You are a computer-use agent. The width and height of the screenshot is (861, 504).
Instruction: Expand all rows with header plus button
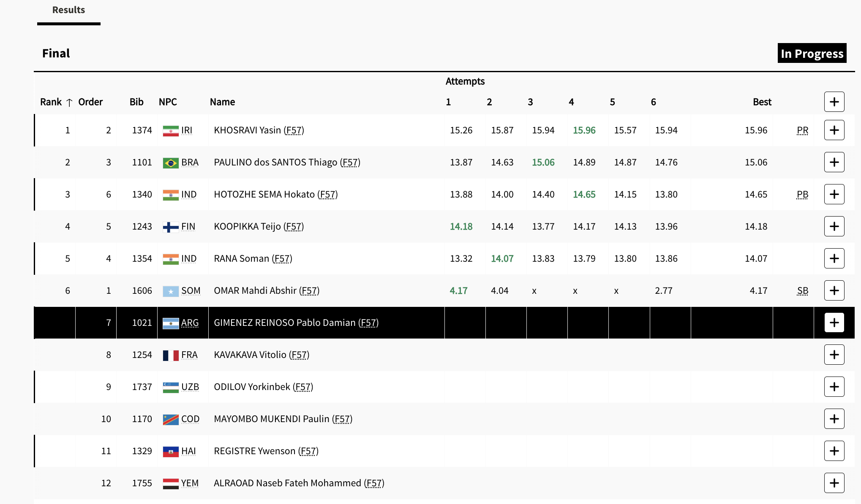point(834,102)
